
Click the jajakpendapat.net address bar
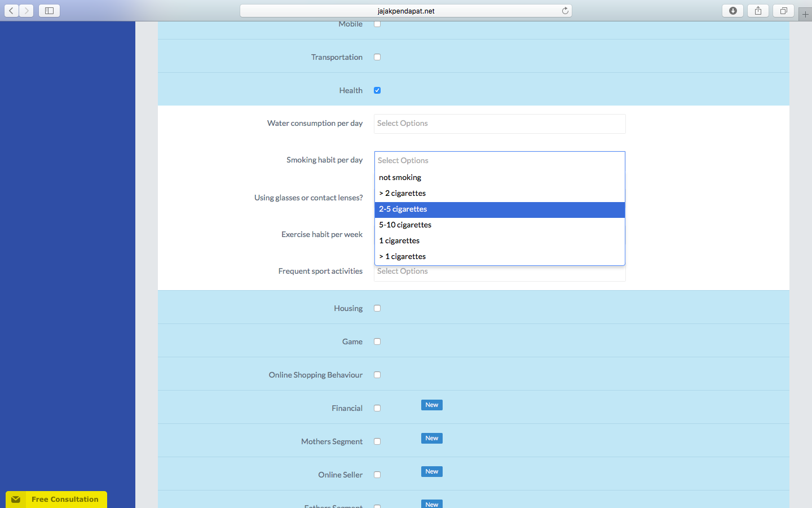(406, 11)
